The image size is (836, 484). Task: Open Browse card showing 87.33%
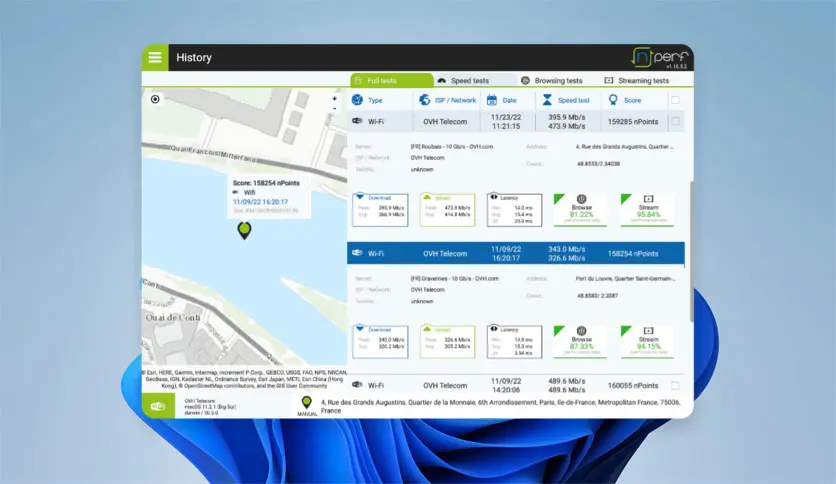point(581,342)
